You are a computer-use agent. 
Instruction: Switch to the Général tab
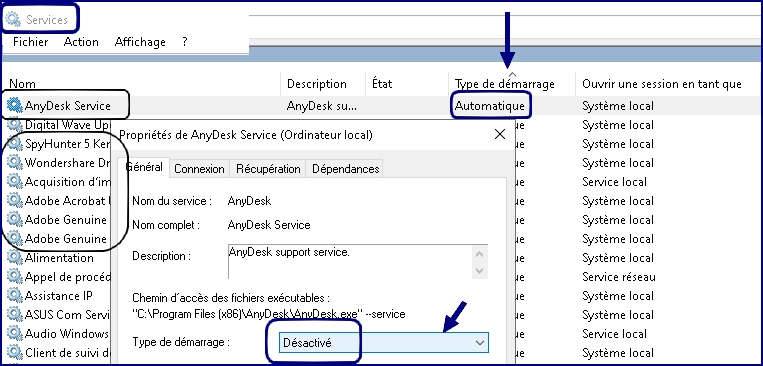pos(145,167)
